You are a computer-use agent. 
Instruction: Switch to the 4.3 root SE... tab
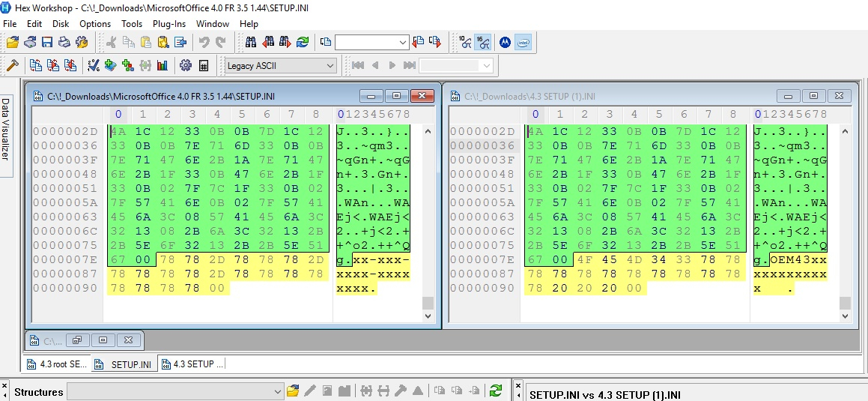pyautogui.click(x=58, y=364)
